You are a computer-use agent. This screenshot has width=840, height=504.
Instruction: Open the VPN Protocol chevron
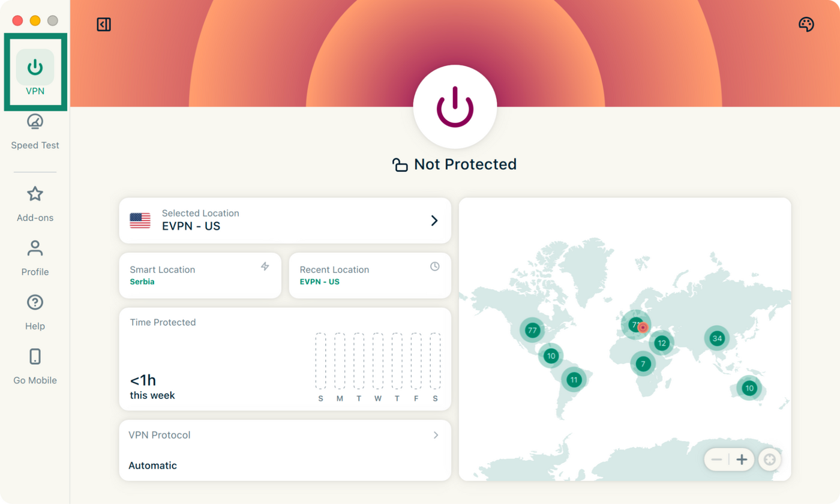click(436, 435)
